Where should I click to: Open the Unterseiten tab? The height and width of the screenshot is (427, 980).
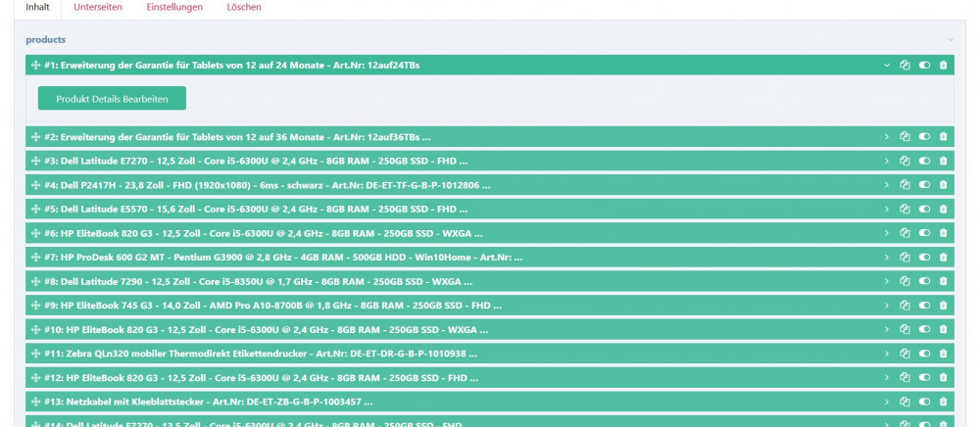(x=97, y=8)
